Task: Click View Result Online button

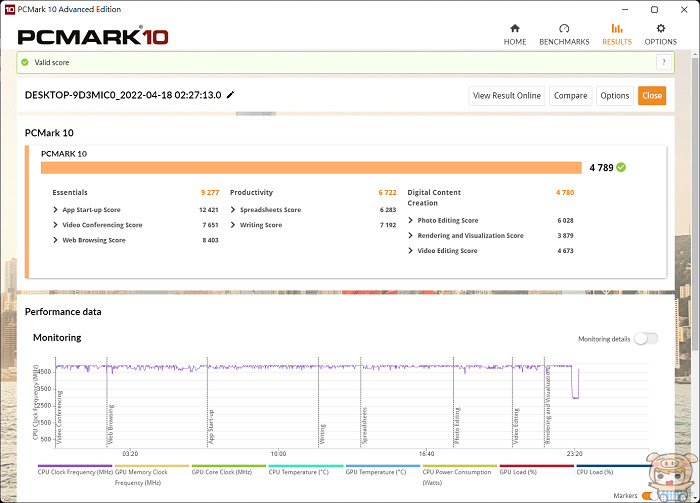Action: coord(507,96)
